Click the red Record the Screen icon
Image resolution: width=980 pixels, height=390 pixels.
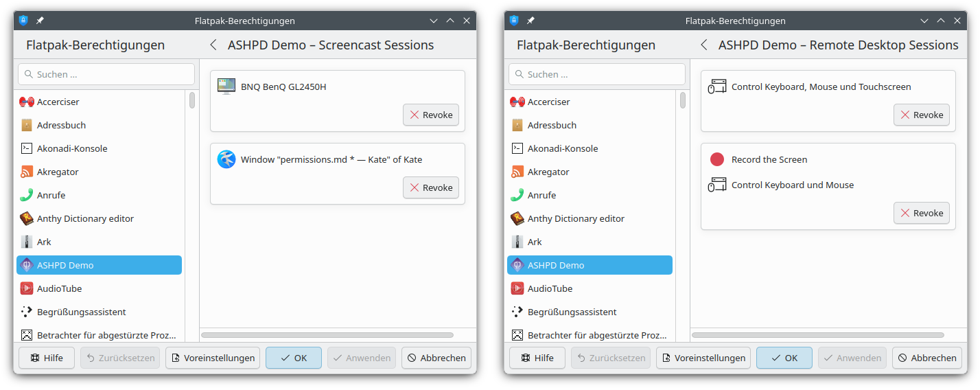[717, 159]
